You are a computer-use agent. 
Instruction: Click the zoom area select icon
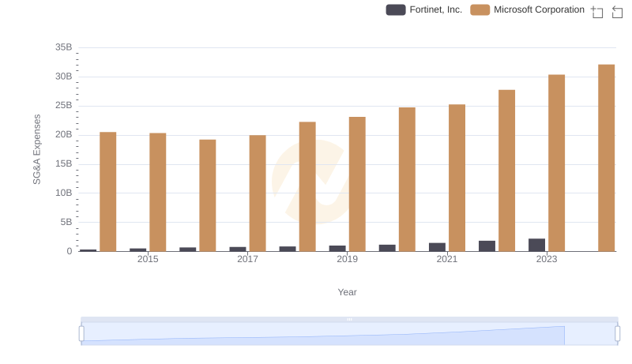click(x=597, y=12)
